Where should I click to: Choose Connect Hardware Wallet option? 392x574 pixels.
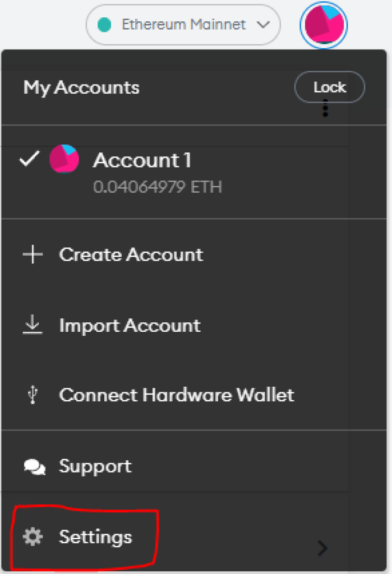pyautogui.click(x=194, y=395)
